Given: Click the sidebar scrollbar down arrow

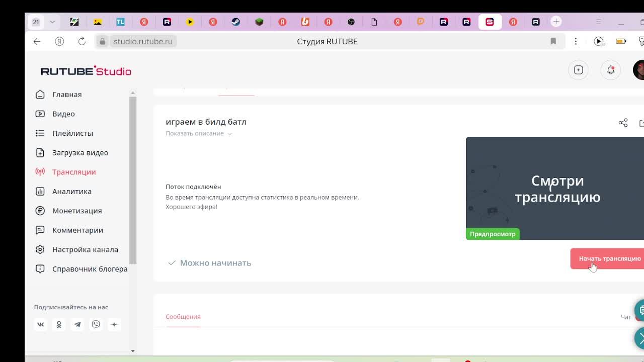Looking at the screenshot, I should coord(133,351).
